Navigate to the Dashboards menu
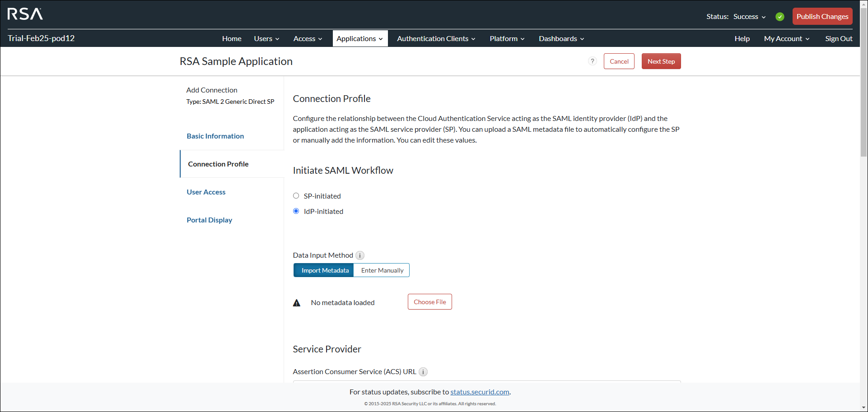Screen dimensions: 868x412 [x=560, y=38]
